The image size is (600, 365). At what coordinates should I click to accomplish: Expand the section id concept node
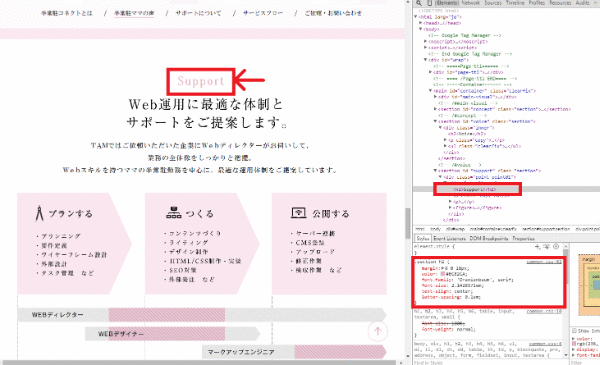[x=435, y=109]
